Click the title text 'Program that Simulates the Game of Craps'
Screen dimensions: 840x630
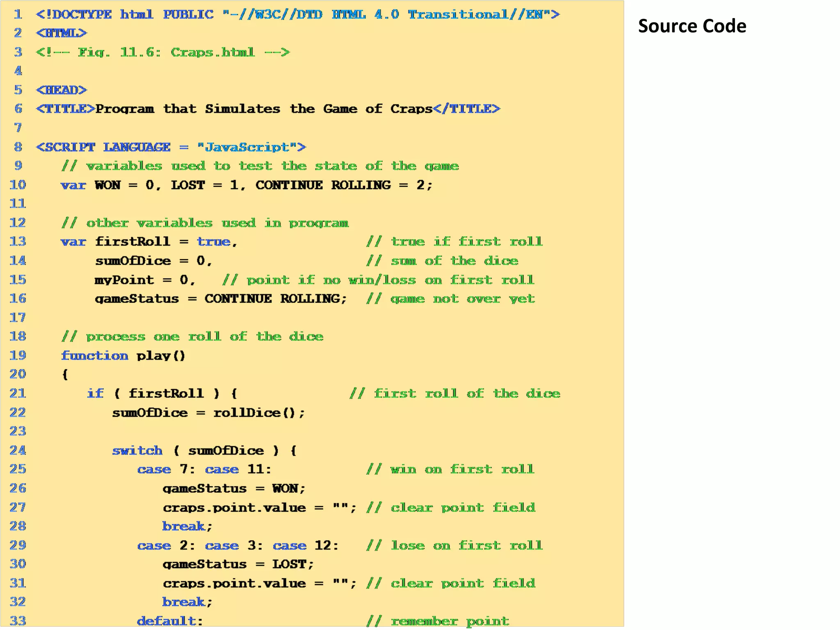click(x=264, y=109)
